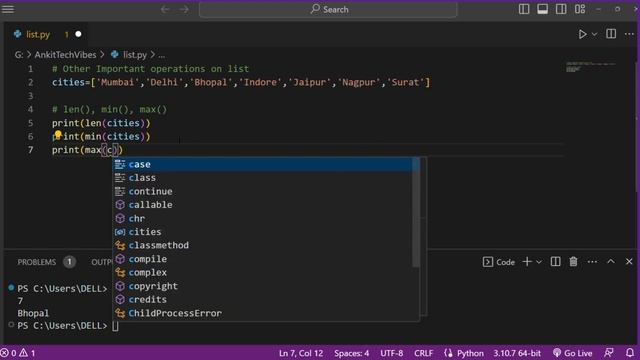Click AnkitTechVibes in the breadcrumb
The width and height of the screenshot is (640, 360).
(x=65, y=55)
